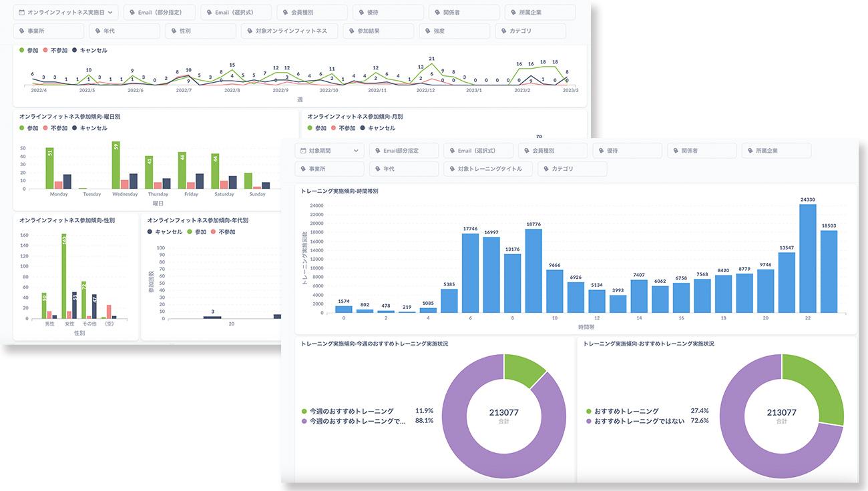Toggle キャンセル legend in weekly line chart
This screenshot has width=868, height=491.
[89, 50]
